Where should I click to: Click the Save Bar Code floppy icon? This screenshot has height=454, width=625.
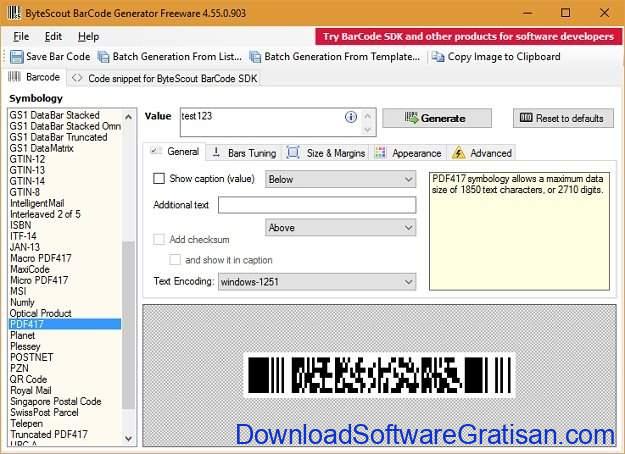(17, 57)
